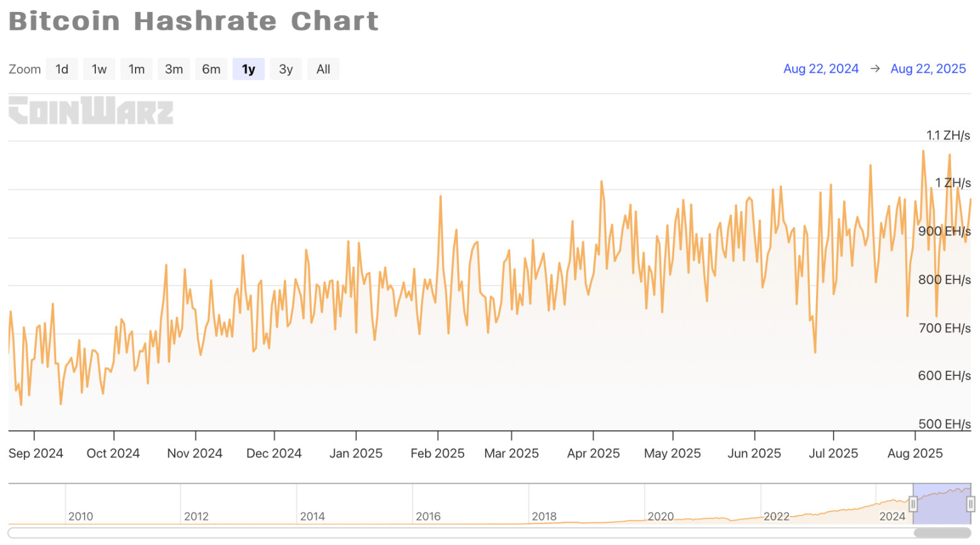
Task: Click the 2018 label in the navigator
Action: click(544, 516)
